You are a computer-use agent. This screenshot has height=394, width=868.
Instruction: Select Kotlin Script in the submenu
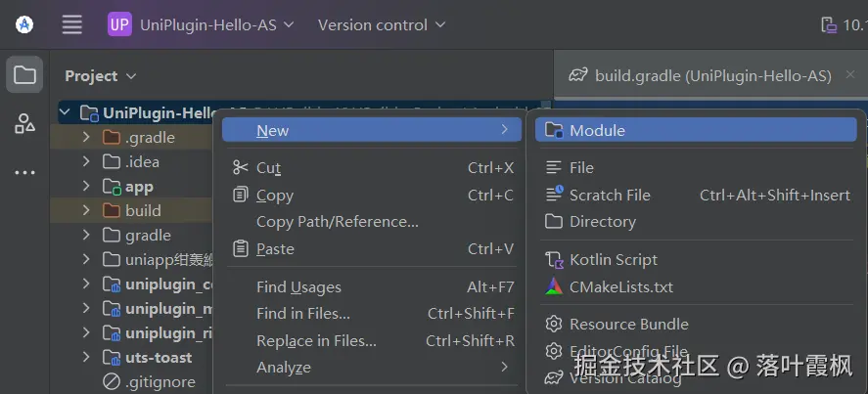[x=613, y=259]
